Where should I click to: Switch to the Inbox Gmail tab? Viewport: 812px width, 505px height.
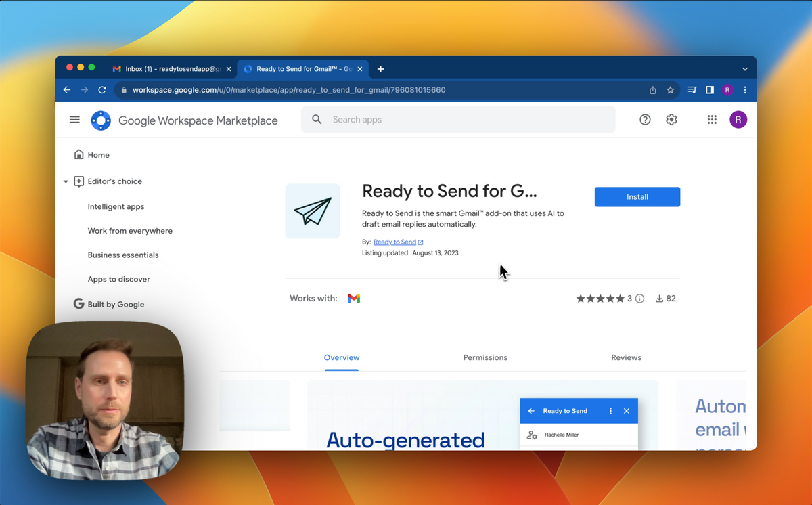click(x=173, y=69)
